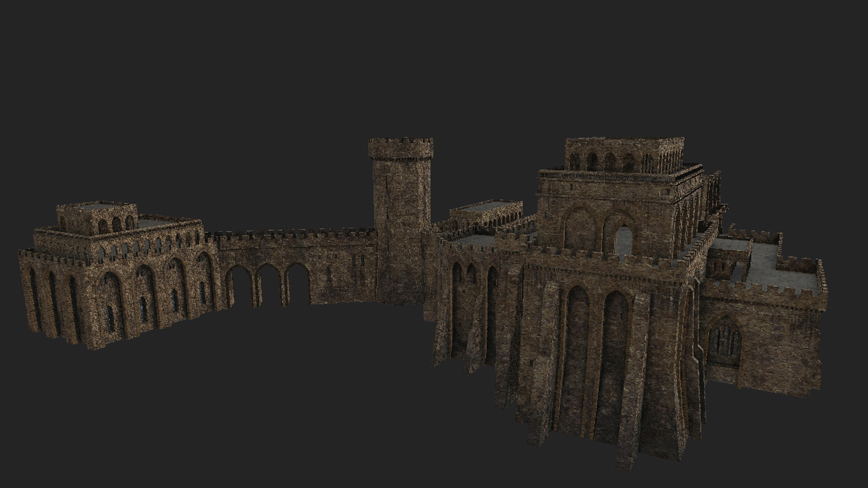Image resolution: width=868 pixels, height=488 pixels.
Task: Click the open lit archway on keep's middle tier
Action: tap(624, 239)
